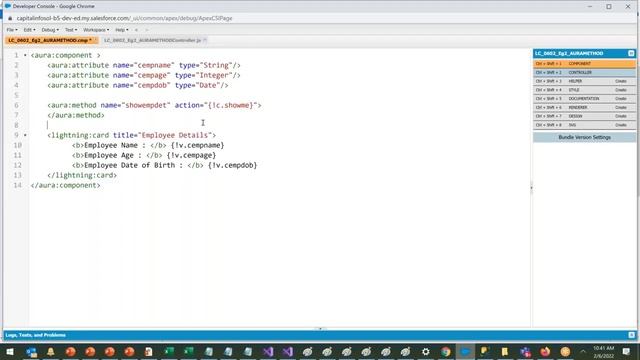Open the Test menu
640x360 pixels.
pos(71,30)
